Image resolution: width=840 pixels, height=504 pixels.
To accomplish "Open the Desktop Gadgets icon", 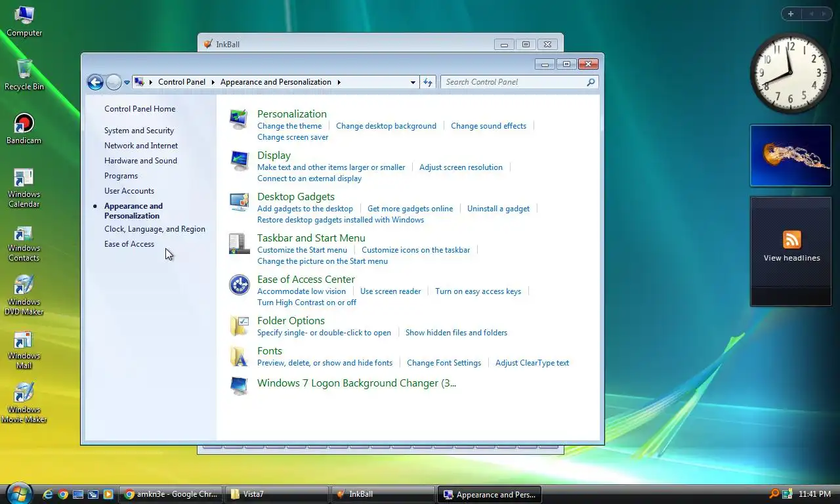I will pos(239,201).
